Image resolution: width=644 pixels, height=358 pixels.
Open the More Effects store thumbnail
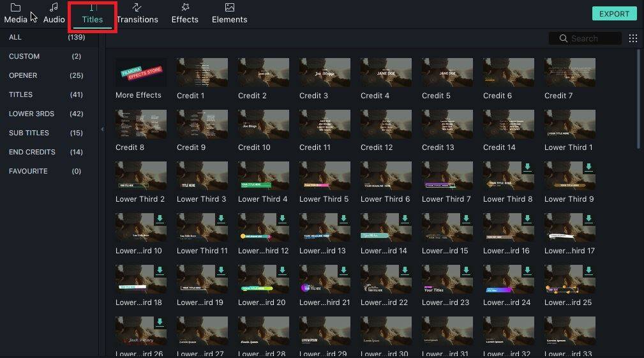pyautogui.click(x=140, y=73)
